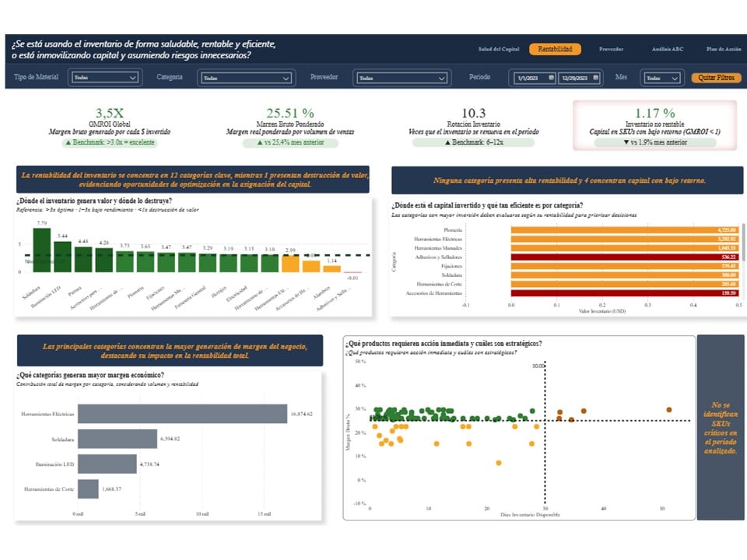Click the '¿Dónde el inventario genera valor' chart title

coord(94,201)
